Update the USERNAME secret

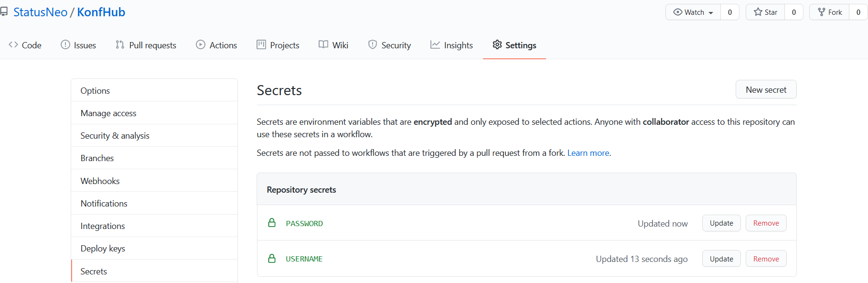pyautogui.click(x=721, y=259)
